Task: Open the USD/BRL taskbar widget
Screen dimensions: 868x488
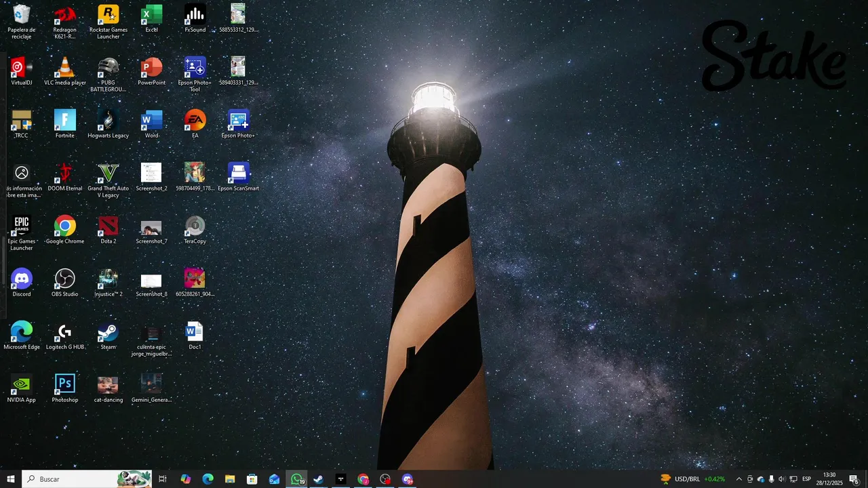Action: (692, 479)
